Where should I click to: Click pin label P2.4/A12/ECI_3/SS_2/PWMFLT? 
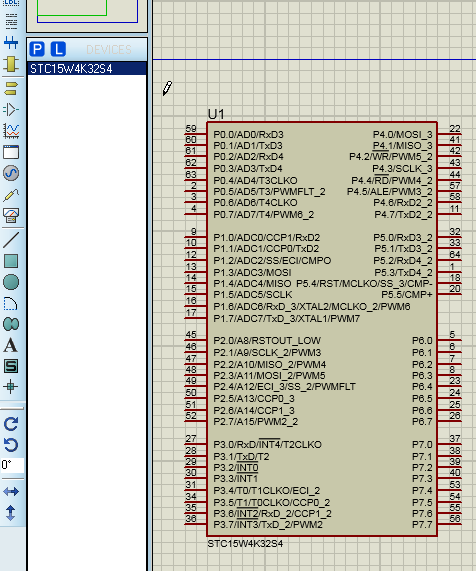point(284,387)
